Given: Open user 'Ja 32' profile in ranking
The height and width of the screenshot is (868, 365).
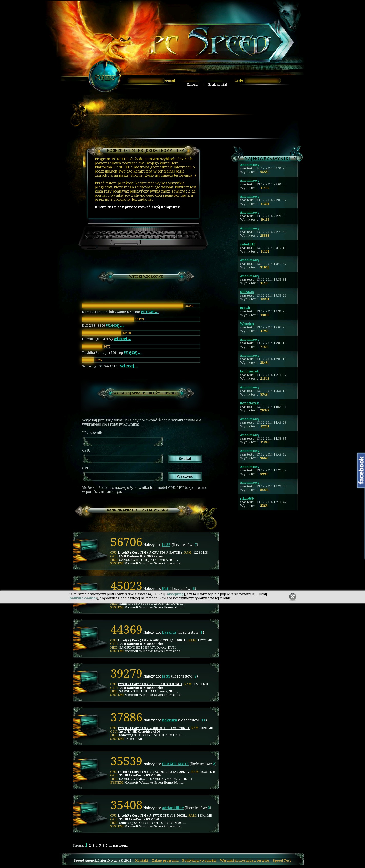Looking at the screenshot, I should coord(166,545).
